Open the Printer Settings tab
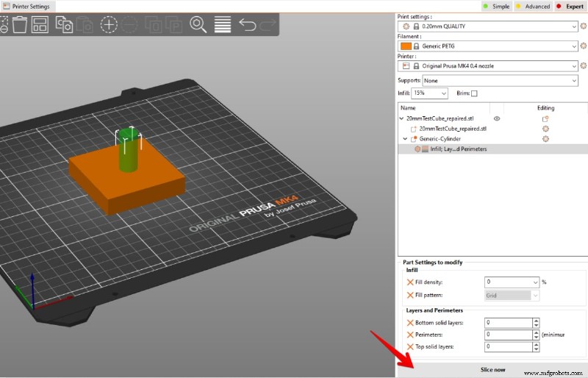This screenshot has height=378, width=588. pyautogui.click(x=28, y=7)
